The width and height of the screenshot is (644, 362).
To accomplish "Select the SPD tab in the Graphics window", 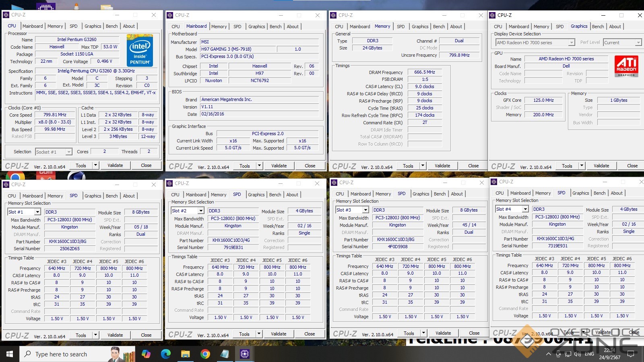I will 560,27.
